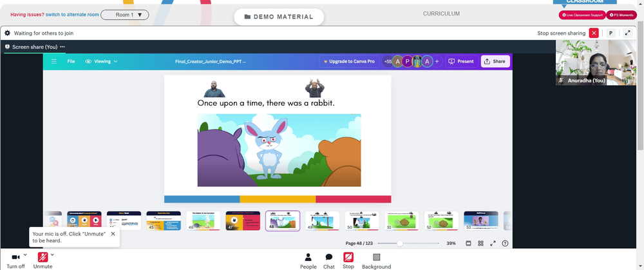The image size is (644, 270).
Task: Click the PS Moments button
Action: 621,15
